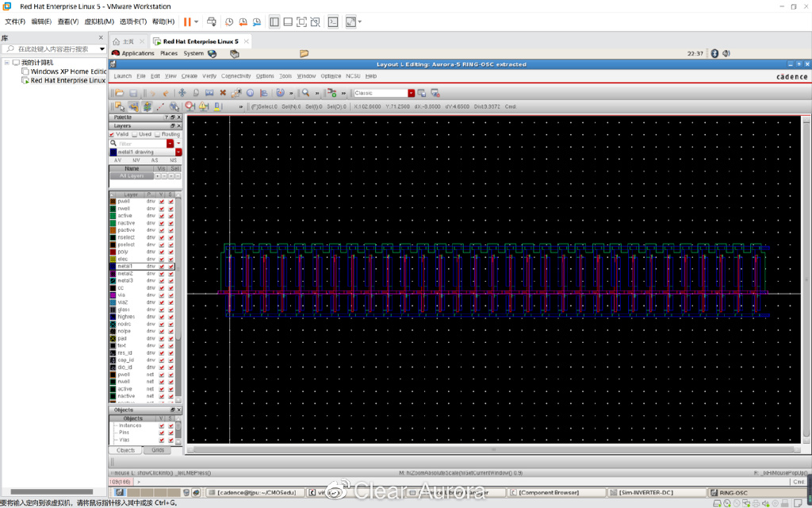The width and height of the screenshot is (812, 508).
Task: Click the red X Delete icon
Action: point(223,93)
